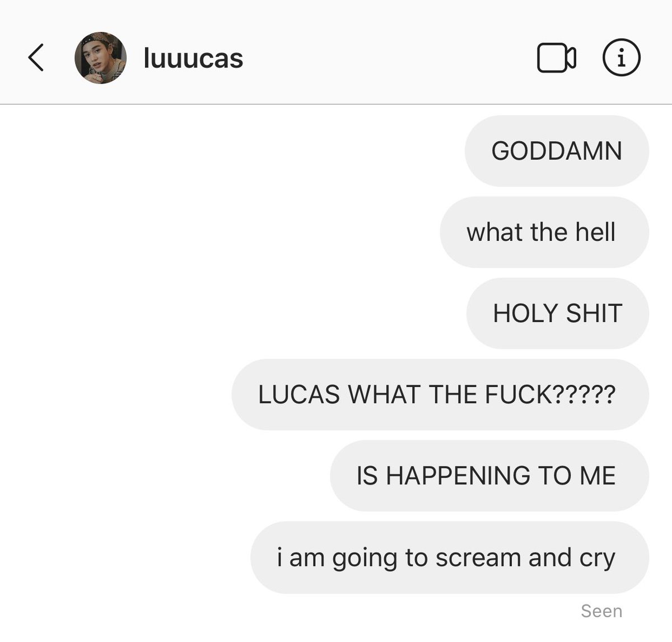Start a video call with luuucas
Image resolution: width=672 pixels, height=642 pixels.
point(557,58)
